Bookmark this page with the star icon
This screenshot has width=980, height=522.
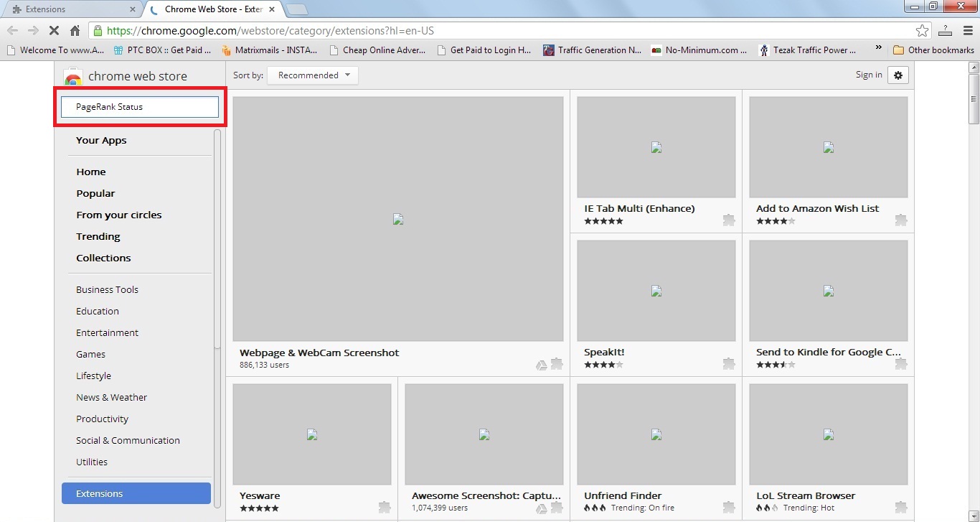(923, 31)
